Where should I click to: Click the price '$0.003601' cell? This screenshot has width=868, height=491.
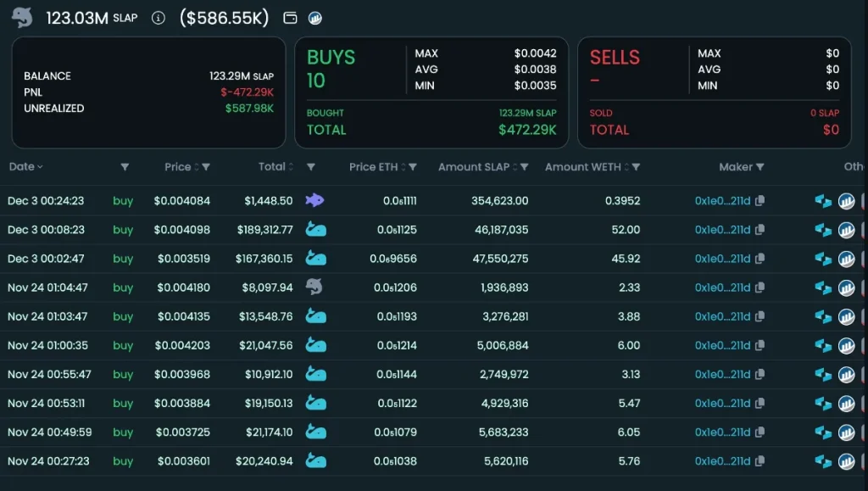point(184,461)
